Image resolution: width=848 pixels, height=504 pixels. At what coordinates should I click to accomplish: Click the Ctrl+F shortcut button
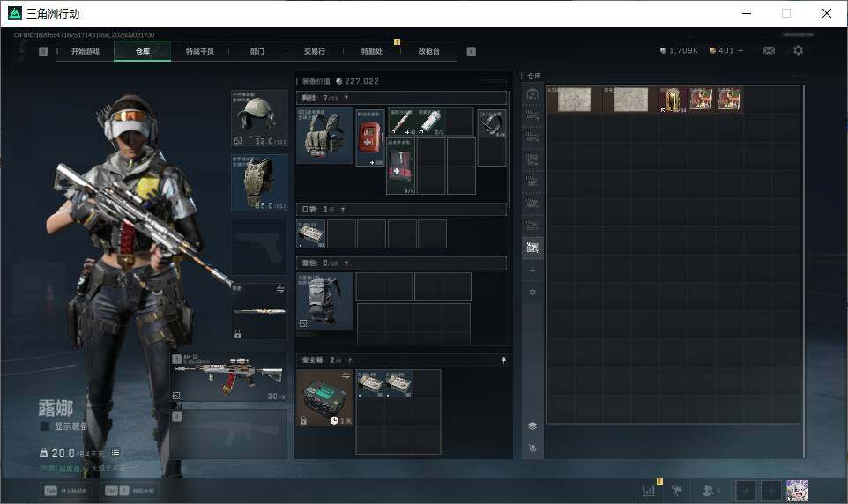coord(130,491)
